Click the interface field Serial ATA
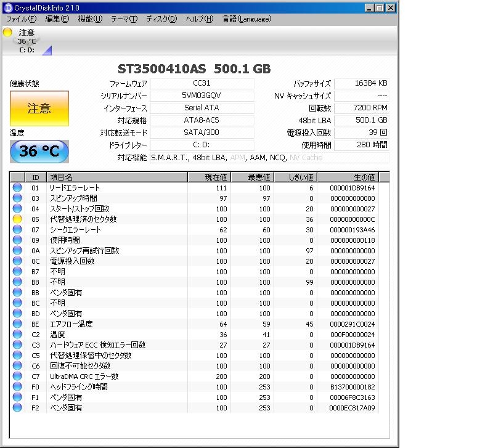Viewport: 493px width, 448px height. click(x=202, y=108)
